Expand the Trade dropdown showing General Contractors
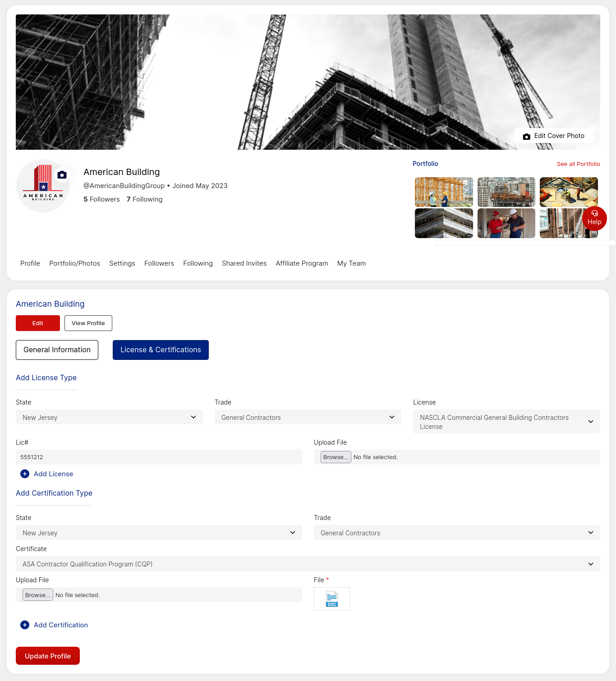This screenshot has height=681, width=616. 307,417
